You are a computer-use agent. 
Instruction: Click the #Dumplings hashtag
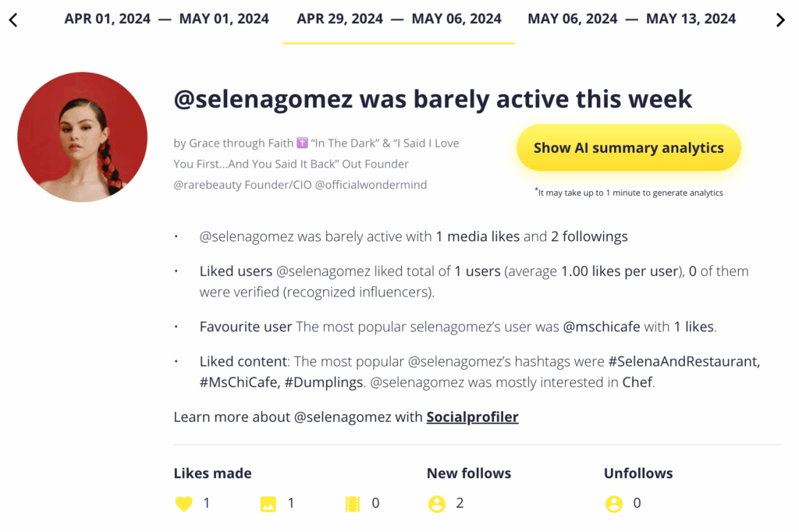324,382
